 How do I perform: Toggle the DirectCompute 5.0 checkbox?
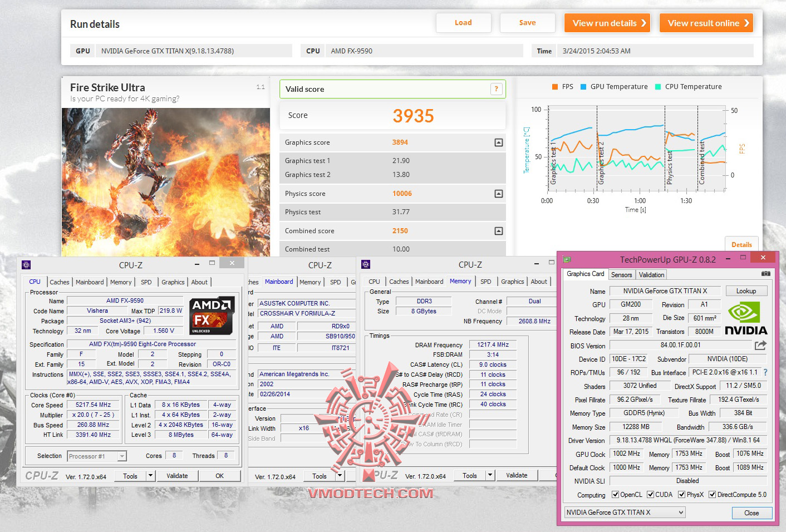coord(712,494)
